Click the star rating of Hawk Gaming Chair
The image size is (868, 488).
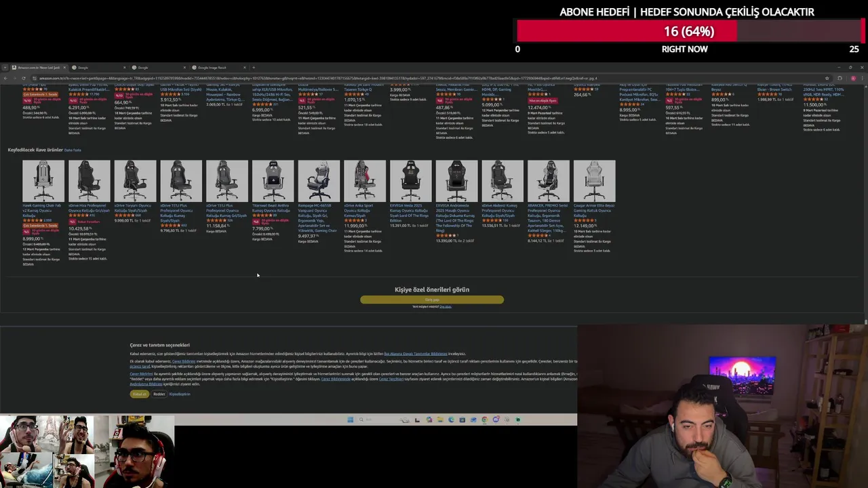coord(33,220)
